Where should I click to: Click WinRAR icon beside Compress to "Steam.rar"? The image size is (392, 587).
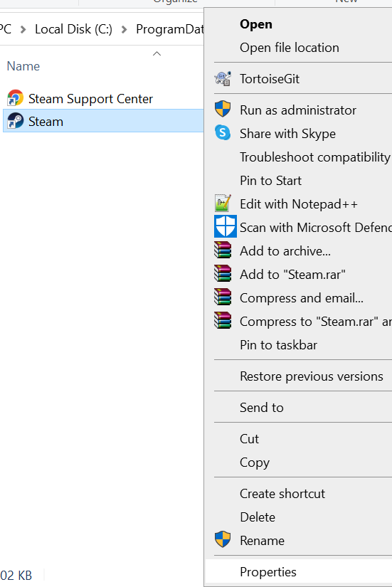tap(223, 320)
